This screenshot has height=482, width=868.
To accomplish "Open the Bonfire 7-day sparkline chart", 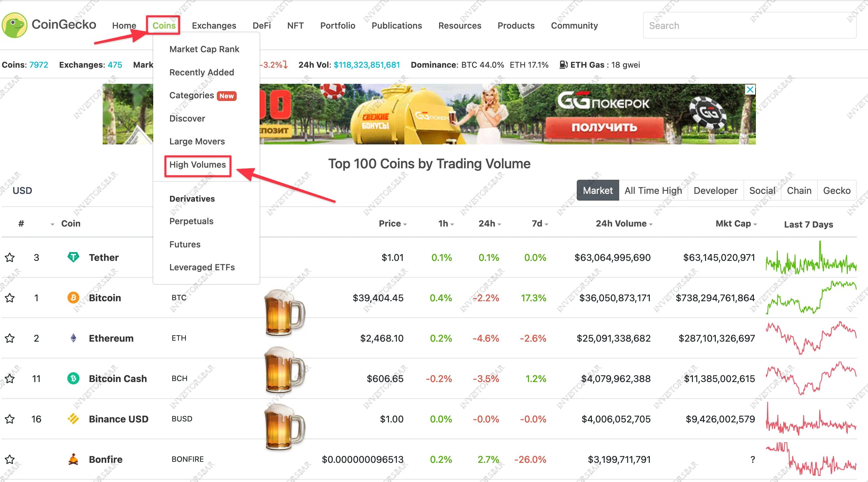I will [811, 459].
